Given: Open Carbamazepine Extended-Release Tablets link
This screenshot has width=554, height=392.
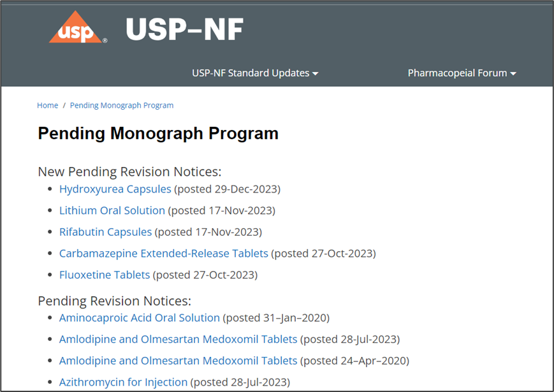Looking at the screenshot, I should 163,254.
